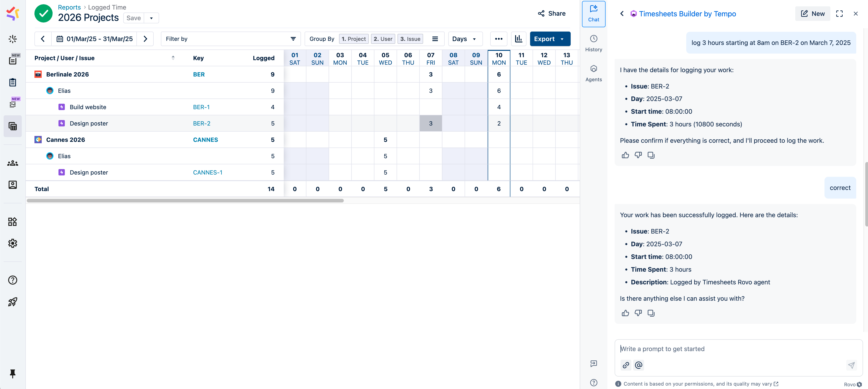Click thumbs up on logged confirmation message
This screenshot has width=868, height=389.
(x=625, y=313)
